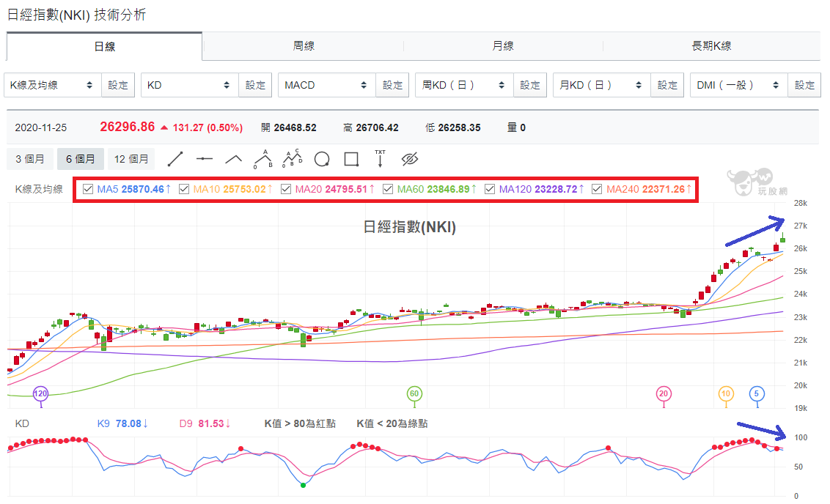Click the opening price 26468.52
Viewport: 830px width, 504px height.
(x=295, y=127)
